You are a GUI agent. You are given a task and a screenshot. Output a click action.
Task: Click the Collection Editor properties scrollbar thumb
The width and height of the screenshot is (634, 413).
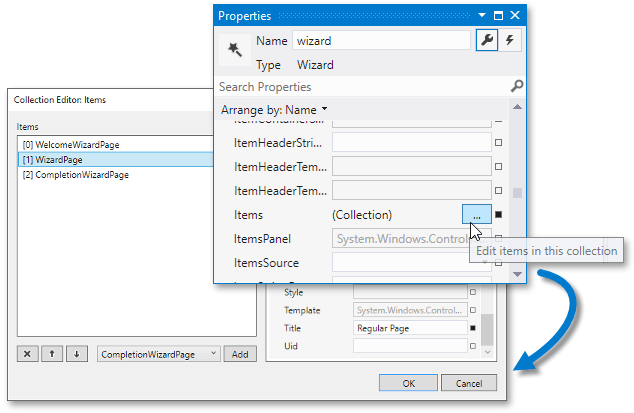[488, 330]
